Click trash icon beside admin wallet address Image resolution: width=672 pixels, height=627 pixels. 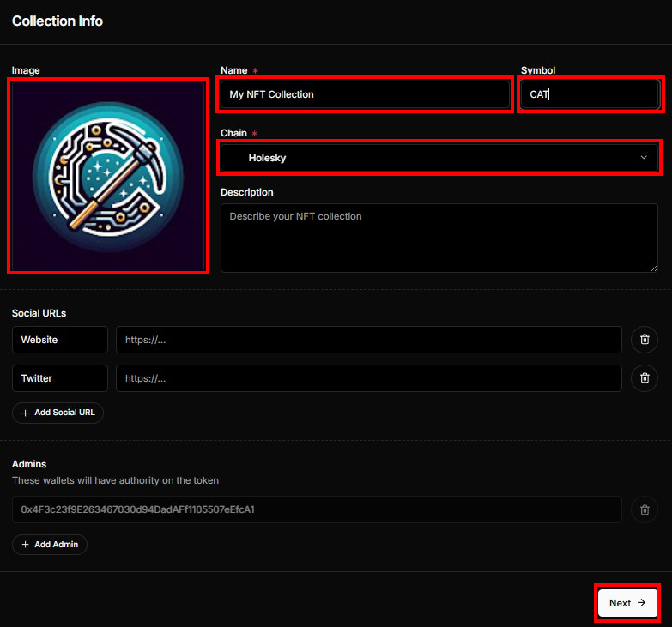tap(644, 509)
